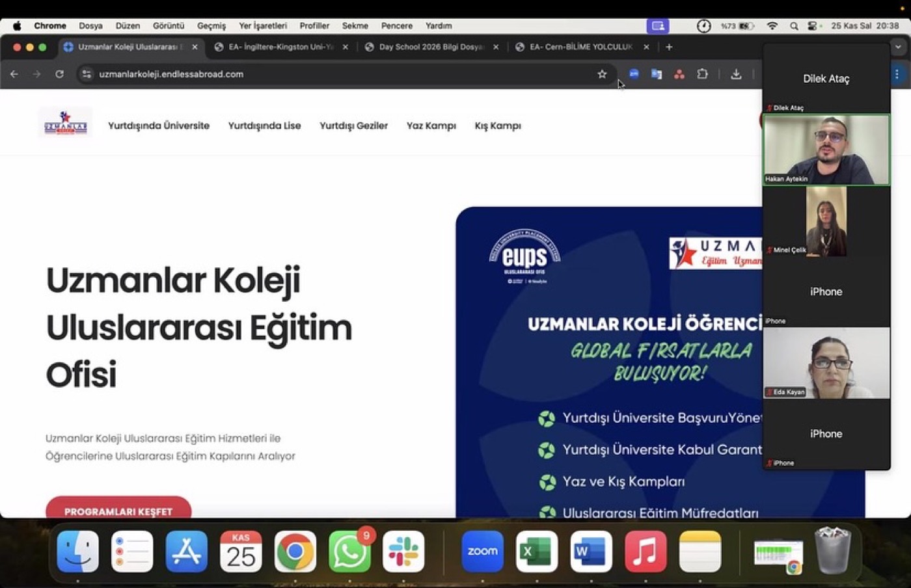Open the Düzen menu

[x=128, y=26]
